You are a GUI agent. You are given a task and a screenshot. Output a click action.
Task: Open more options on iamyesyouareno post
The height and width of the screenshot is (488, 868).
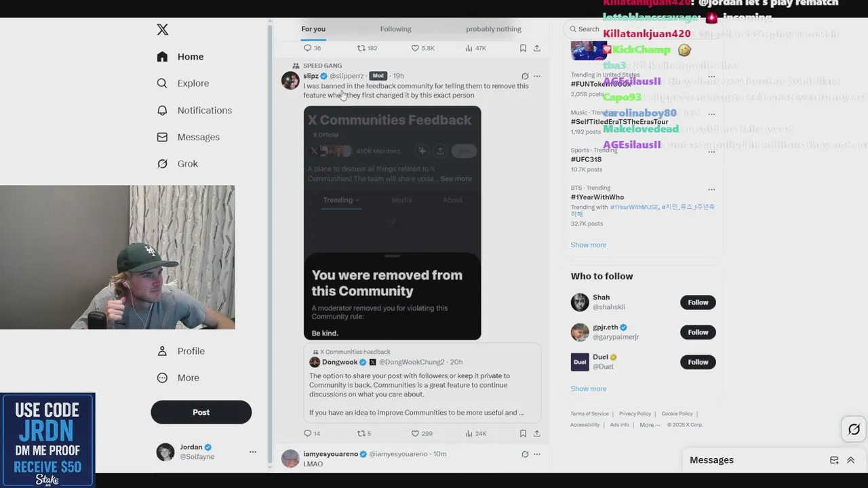coord(537,454)
